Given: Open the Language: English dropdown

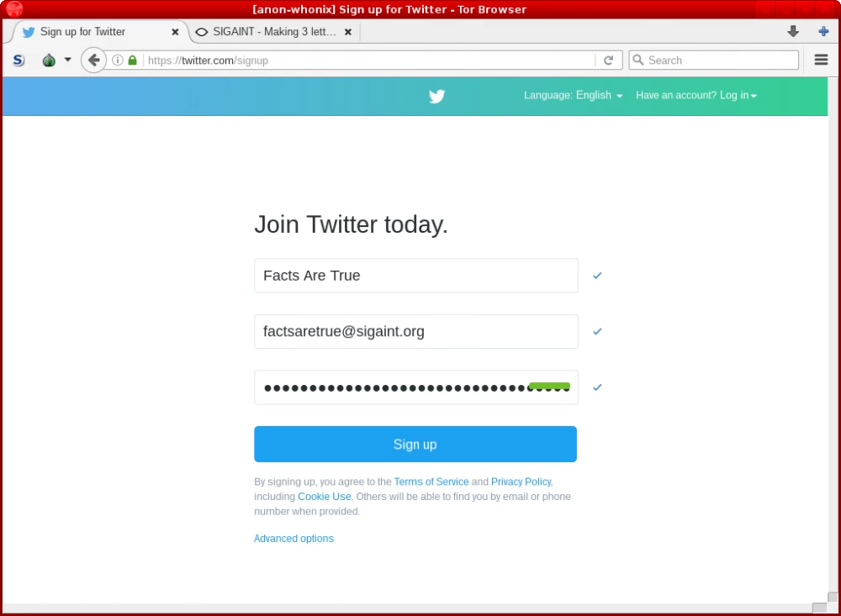Looking at the screenshot, I should (x=573, y=96).
